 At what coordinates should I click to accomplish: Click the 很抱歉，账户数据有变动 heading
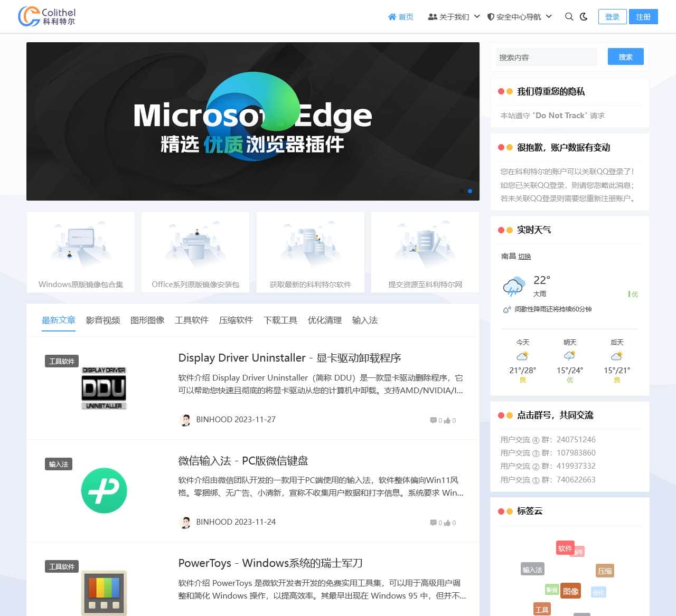(564, 147)
